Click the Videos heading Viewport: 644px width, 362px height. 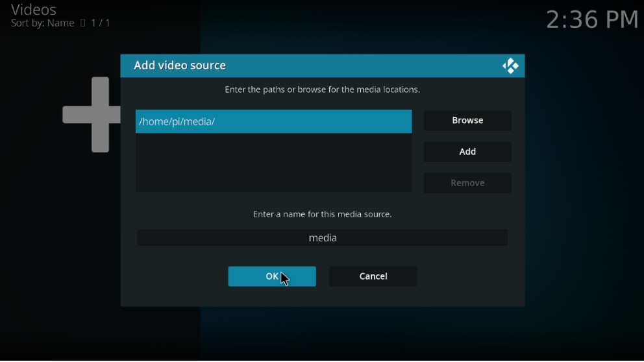pos(34,10)
